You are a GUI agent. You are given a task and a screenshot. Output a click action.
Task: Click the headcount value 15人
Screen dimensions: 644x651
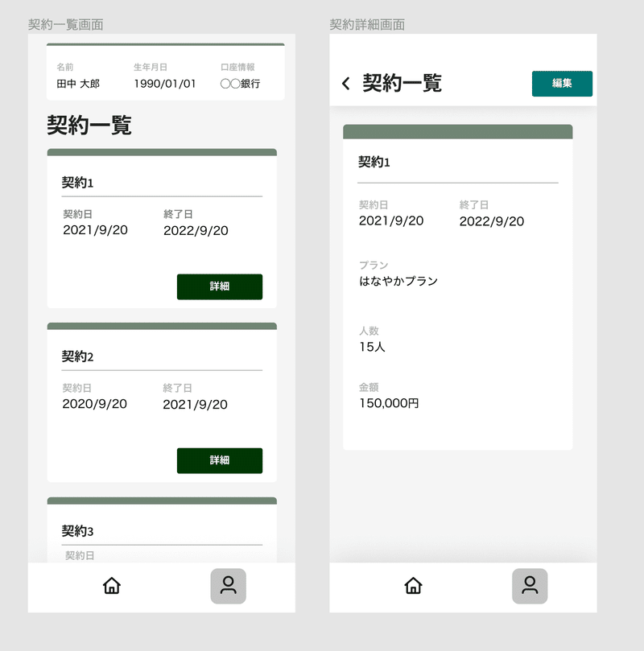click(372, 347)
